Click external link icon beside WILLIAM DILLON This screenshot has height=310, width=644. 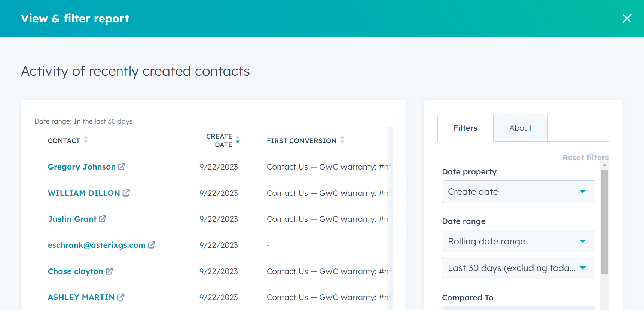[126, 193]
